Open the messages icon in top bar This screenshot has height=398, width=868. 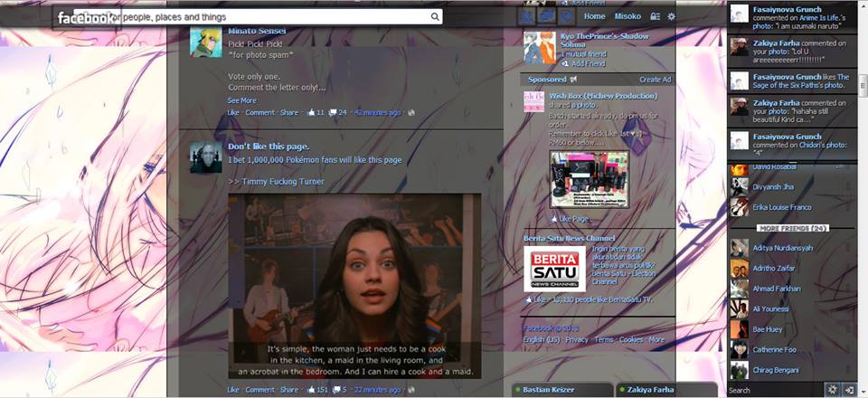point(546,16)
